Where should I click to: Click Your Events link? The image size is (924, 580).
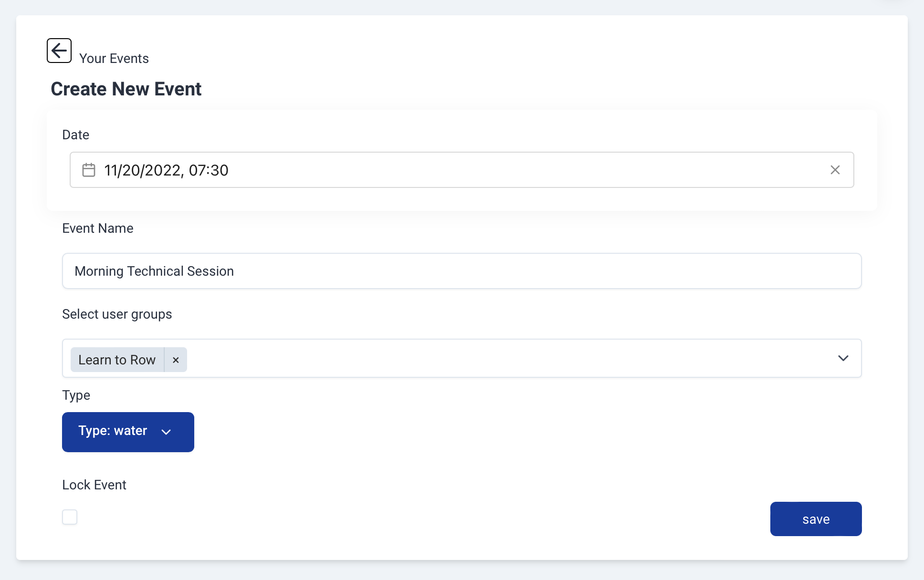point(113,58)
